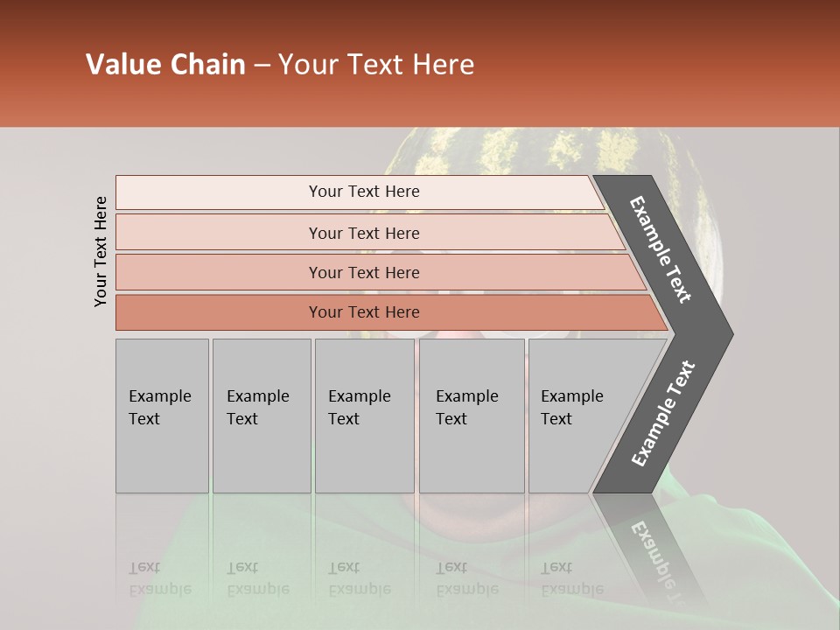Click the first 'Example Text' gray box

[x=163, y=416]
